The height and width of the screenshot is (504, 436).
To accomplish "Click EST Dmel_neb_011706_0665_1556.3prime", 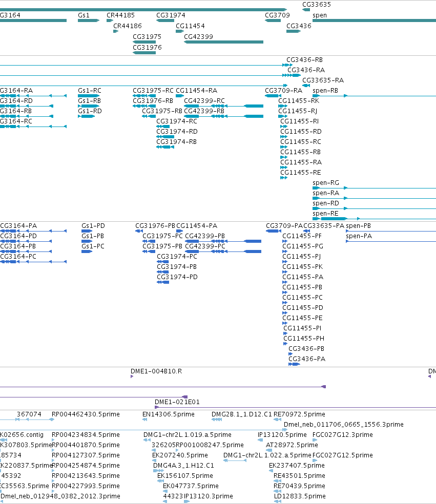I will pyautogui.click(x=343, y=425).
